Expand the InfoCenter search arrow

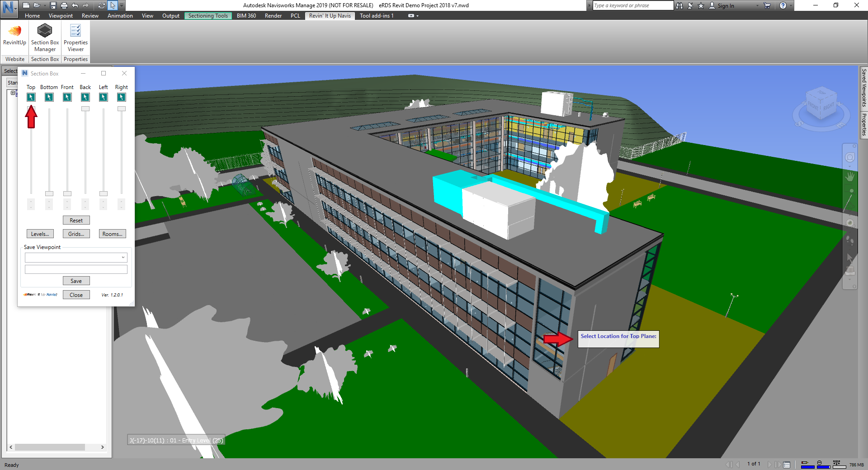pos(590,5)
